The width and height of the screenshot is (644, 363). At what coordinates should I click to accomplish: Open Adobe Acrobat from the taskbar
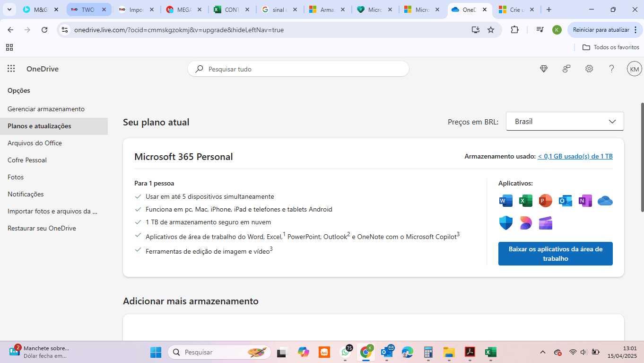(x=470, y=352)
